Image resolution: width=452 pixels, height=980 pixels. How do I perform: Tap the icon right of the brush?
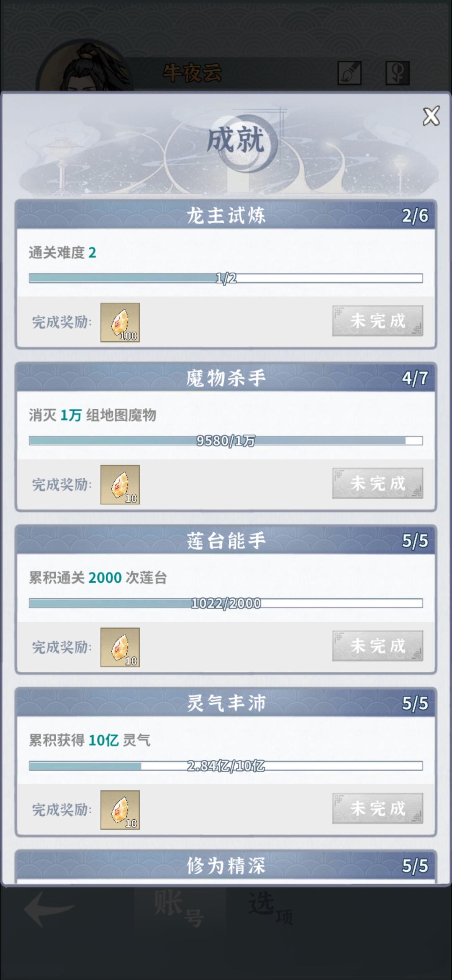point(397,73)
